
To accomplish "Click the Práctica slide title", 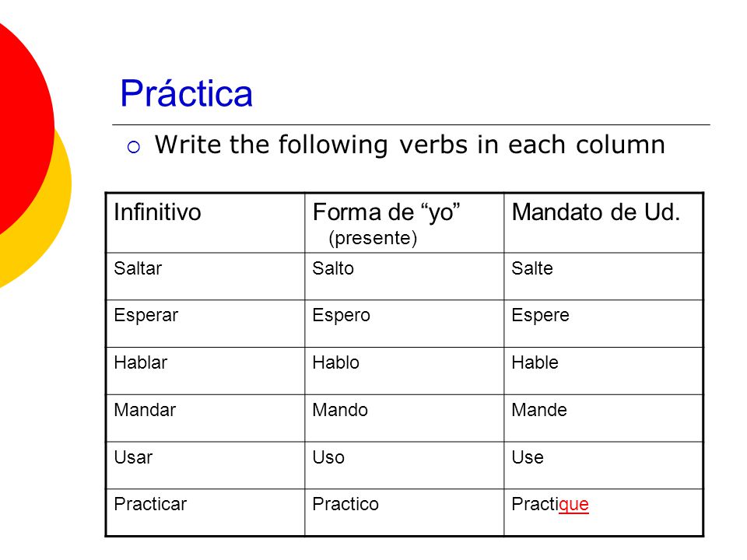I will pos(186,93).
